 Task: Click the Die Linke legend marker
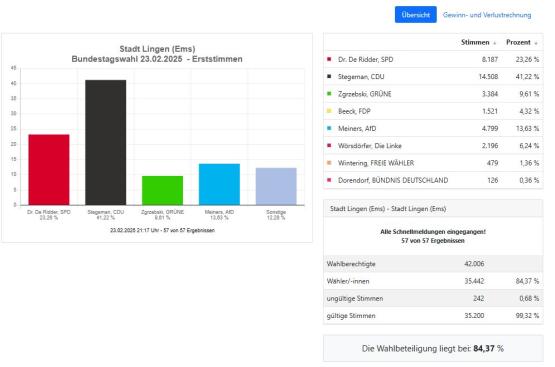pos(329,145)
